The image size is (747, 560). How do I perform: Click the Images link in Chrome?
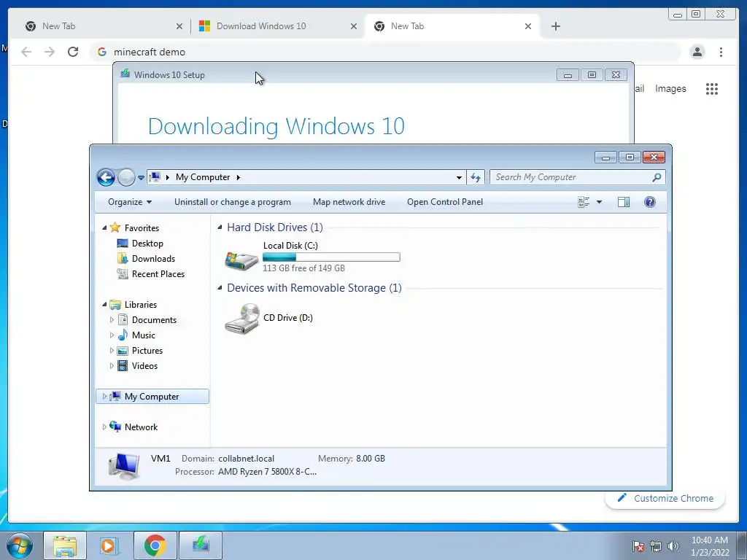click(x=670, y=88)
